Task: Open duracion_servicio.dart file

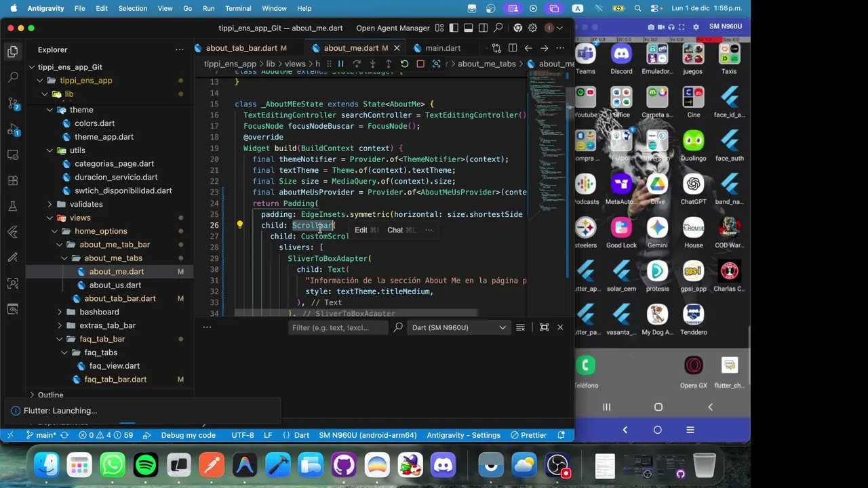Action: coord(116,177)
